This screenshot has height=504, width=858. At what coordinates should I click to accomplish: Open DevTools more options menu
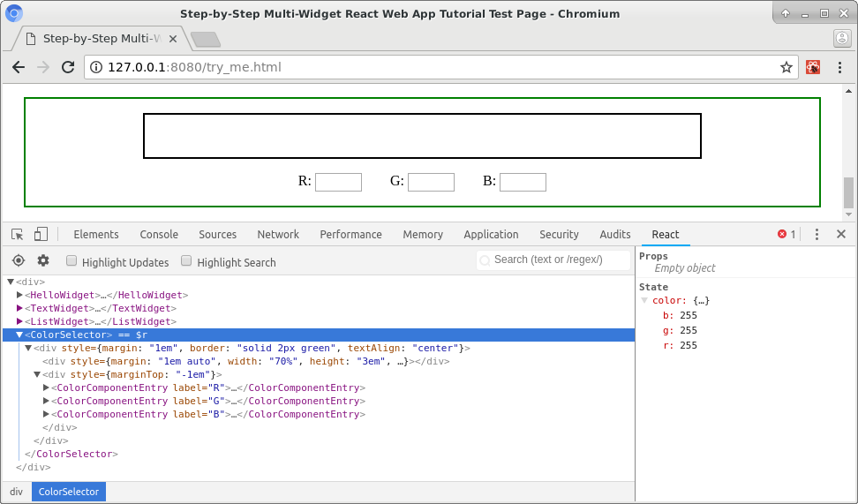pyautogui.click(x=817, y=234)
